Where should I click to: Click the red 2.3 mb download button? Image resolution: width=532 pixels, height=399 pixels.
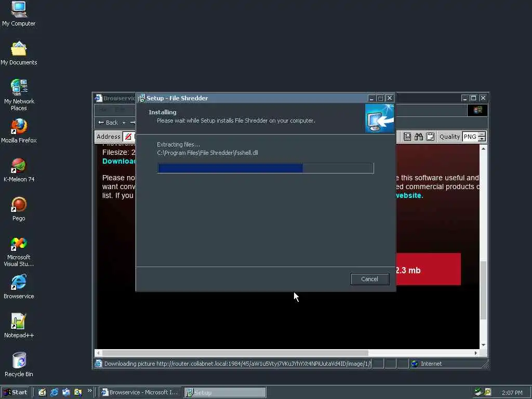click(428, 270)
